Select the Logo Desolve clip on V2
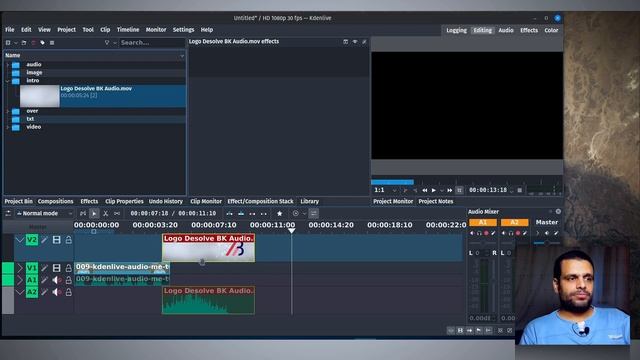640x360 pixels. tap(209, 247)
